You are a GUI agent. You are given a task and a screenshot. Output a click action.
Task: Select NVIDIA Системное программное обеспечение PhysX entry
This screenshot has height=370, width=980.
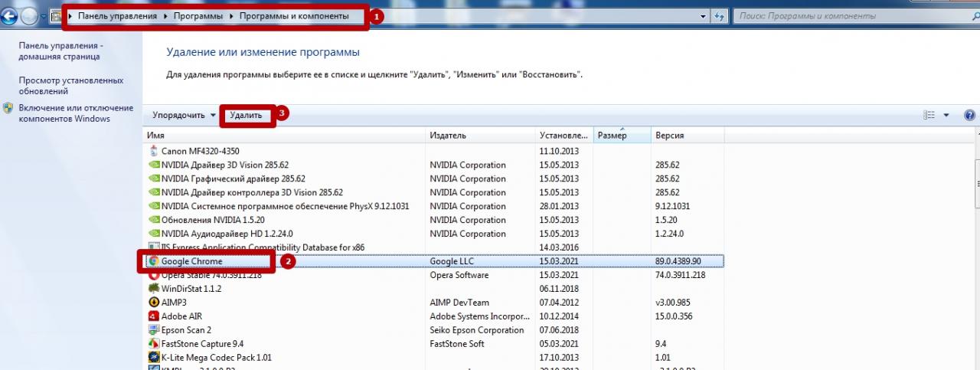(x=285, y=206)
